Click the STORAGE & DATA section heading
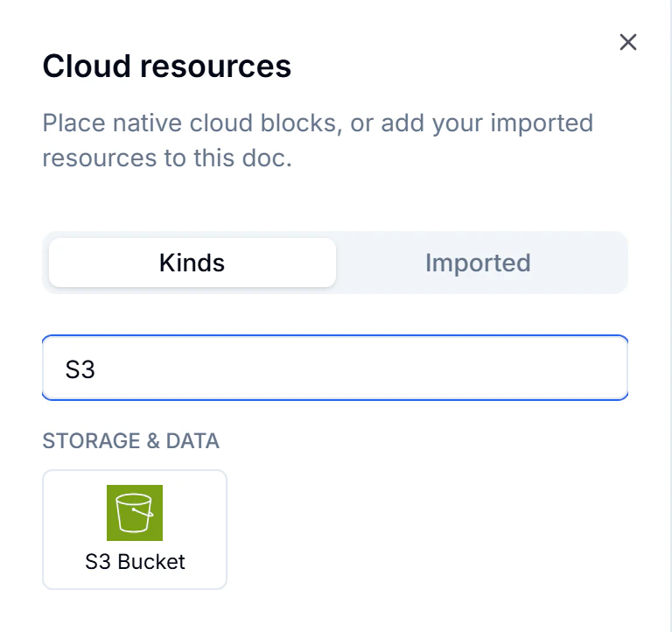The width and height of the screenshot is (672, 632). tap(130, 441)
